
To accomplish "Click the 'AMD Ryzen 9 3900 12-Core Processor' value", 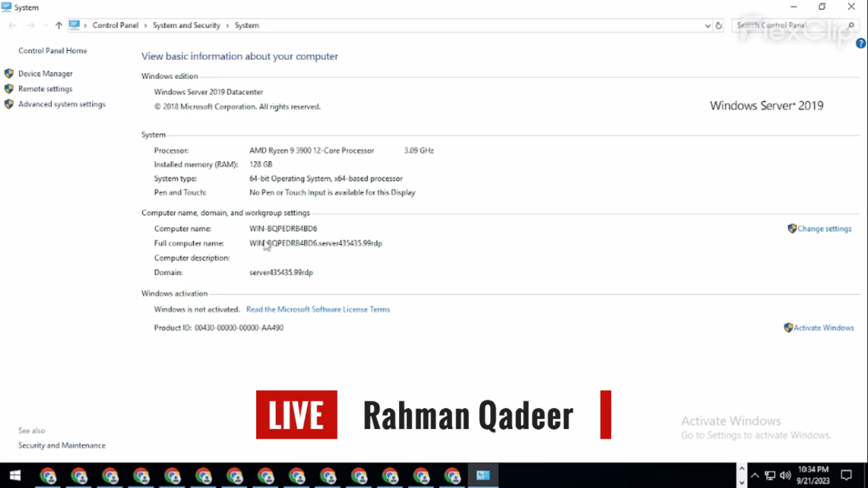I will coord(311,151).
